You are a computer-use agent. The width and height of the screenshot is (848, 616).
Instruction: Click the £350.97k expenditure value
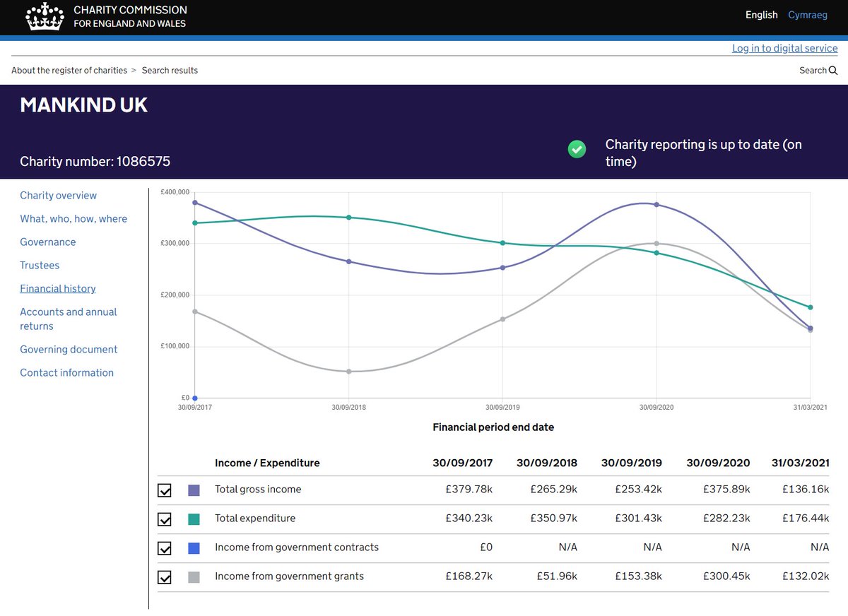pyautogui.click(x=553, y=519)
